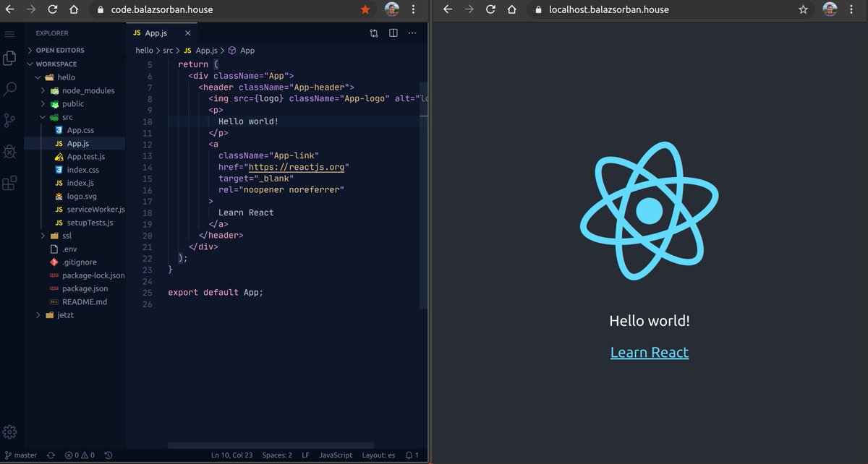868x464 pixels.
Task: Click the Open Changes compare icon in the editor toolbar
Action: [374, 33]
